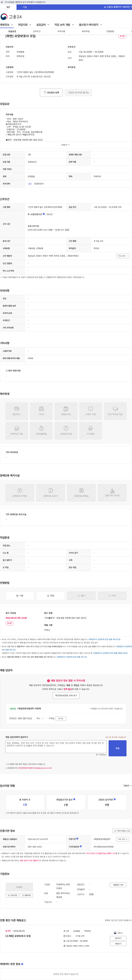Click the 식사제공 icon
Image resolution: width=132 pixels, height=980 pixels.
(90, 431)
